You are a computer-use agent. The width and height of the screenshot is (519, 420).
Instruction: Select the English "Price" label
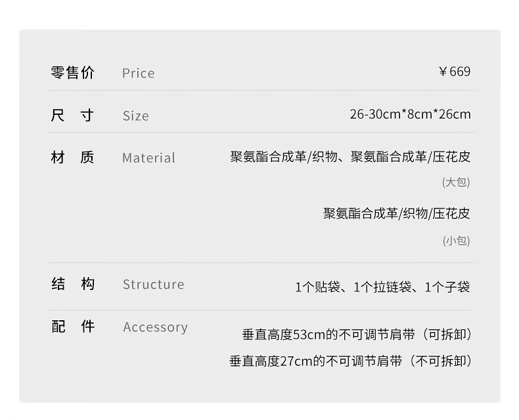[x=138, y=73]
